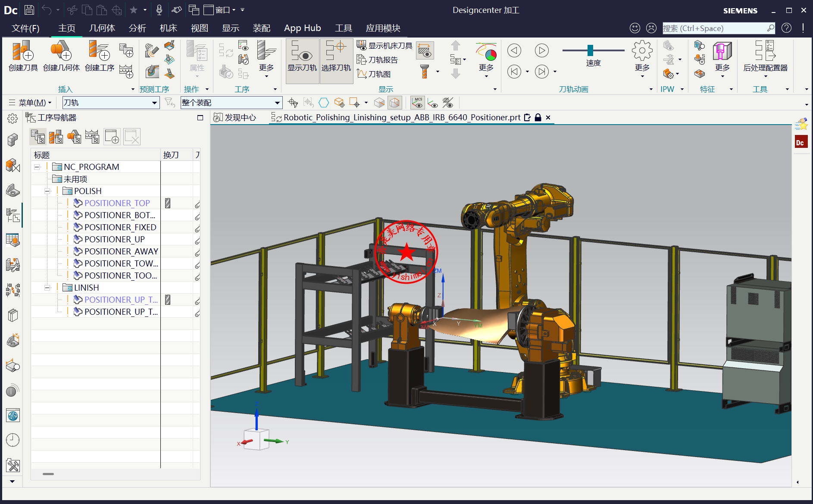This screenshot has height=504, width=813.
Task: Click the search (Ctrl+Space) input field
Action: [x=713, y=28]
